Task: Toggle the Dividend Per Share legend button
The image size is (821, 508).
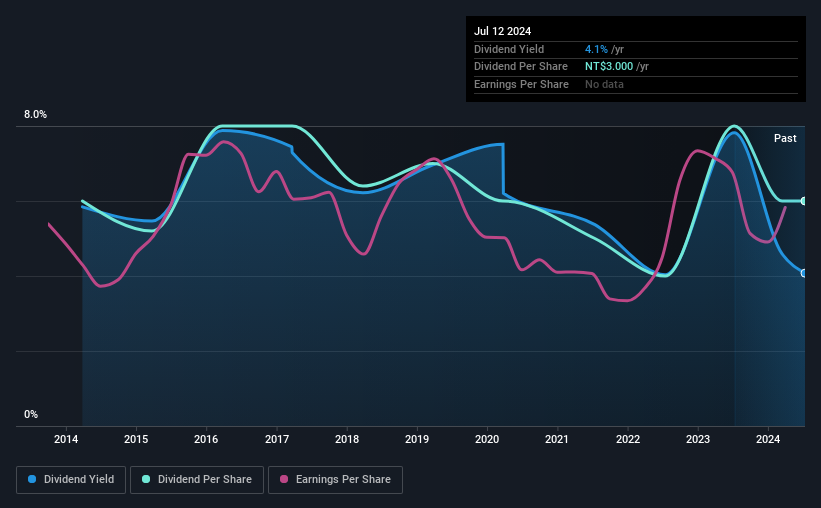Action: click(197, 480)
